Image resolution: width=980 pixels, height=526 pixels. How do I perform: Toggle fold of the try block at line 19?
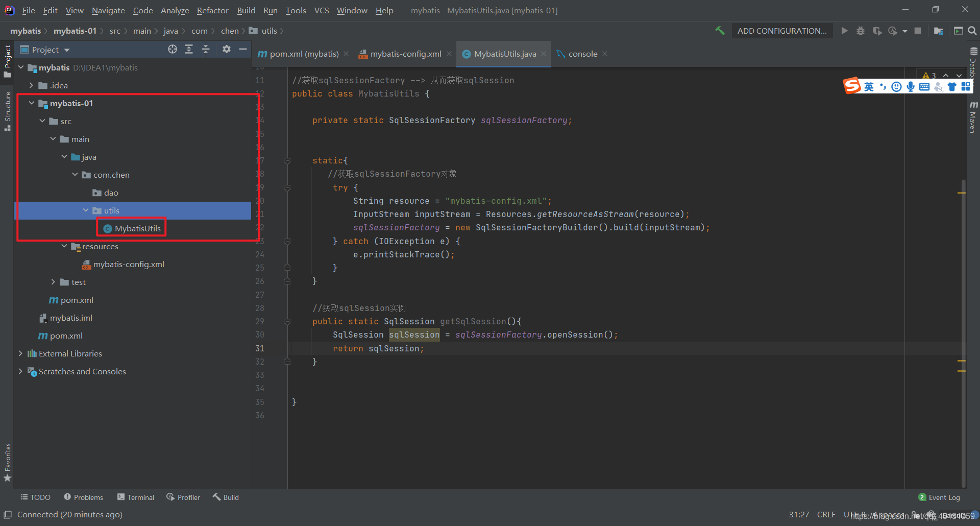pyautogui.click(x=287, y=188)
